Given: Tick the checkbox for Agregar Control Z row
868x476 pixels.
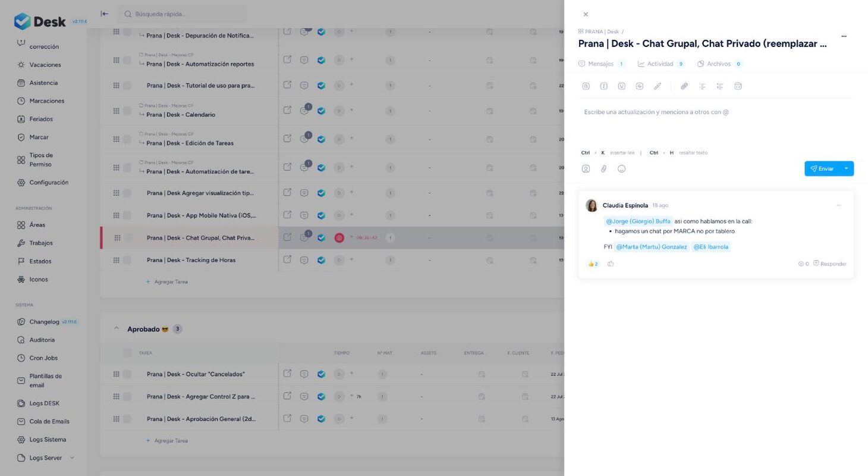Looking at the screenshot, I should pos(127,396).
